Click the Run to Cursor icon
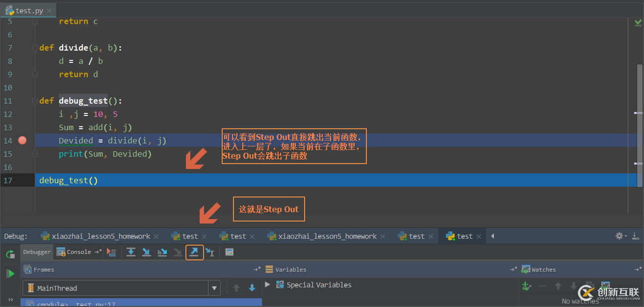The height and width of the screenshot is (307, 644). pyautogui.click(x=210, y=252)
